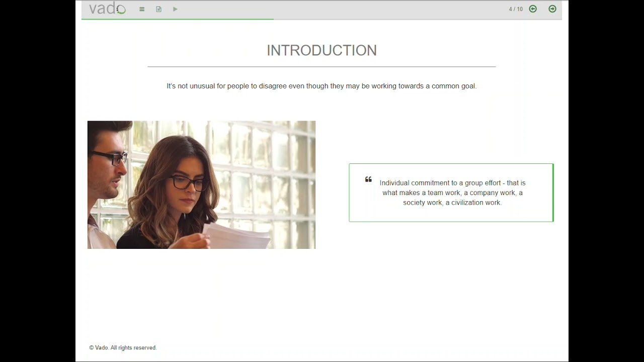Click the quotation mark icon in the quote box
This screenshot has height=362, width=644.
368,179
